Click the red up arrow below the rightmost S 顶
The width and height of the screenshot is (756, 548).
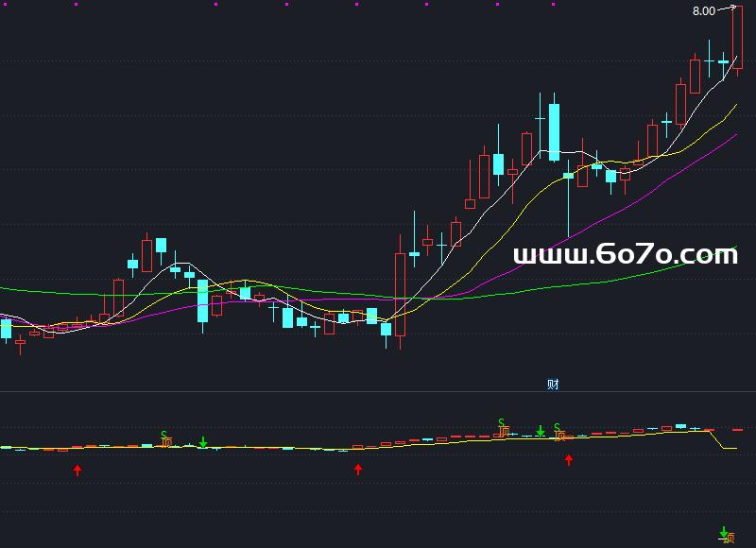click(x=569, y=460)
